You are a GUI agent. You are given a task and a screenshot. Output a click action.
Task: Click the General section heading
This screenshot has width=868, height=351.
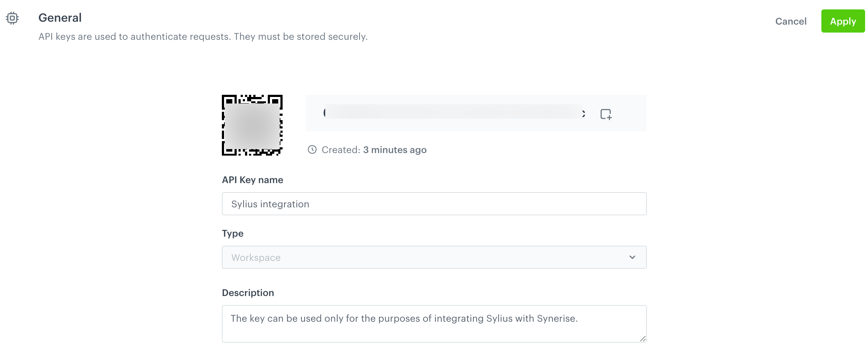[60, 18]
